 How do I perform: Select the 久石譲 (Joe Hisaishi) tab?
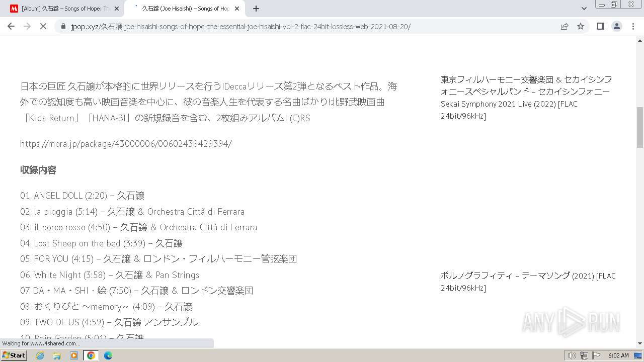(x=184, y=9)
